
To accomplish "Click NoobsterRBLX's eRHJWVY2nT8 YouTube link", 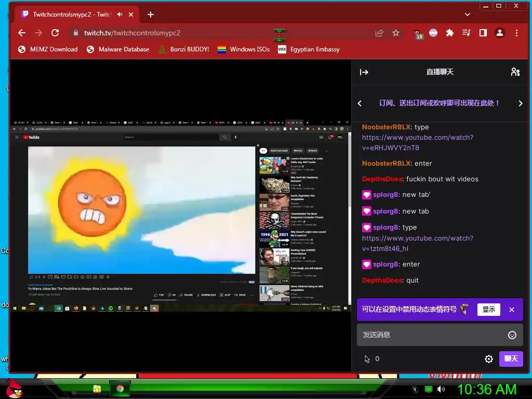I will tap(418, 142).
